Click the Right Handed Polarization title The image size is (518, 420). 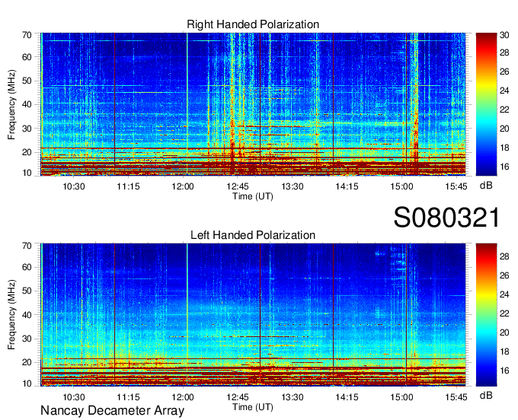253,24
